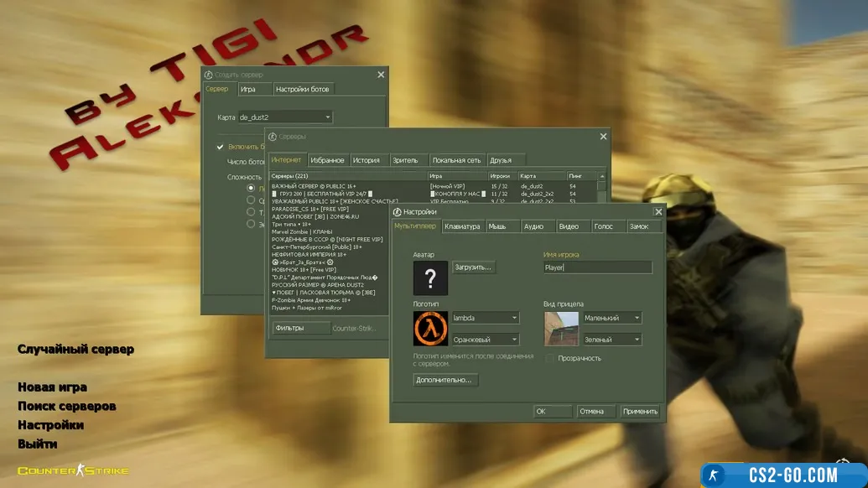Click the Counter-Strike logo in bottom left

[x=73, y=470]
